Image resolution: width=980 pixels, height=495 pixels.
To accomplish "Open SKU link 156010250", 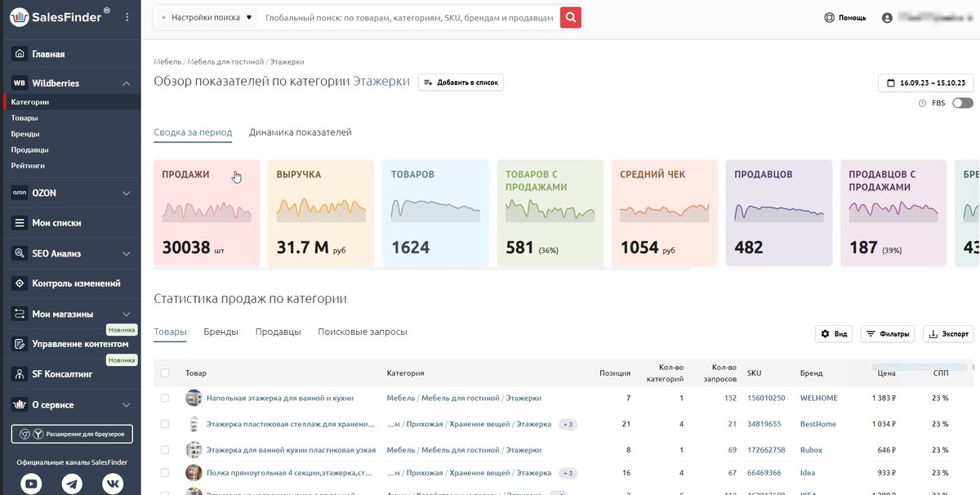I will tap(766, 398).
